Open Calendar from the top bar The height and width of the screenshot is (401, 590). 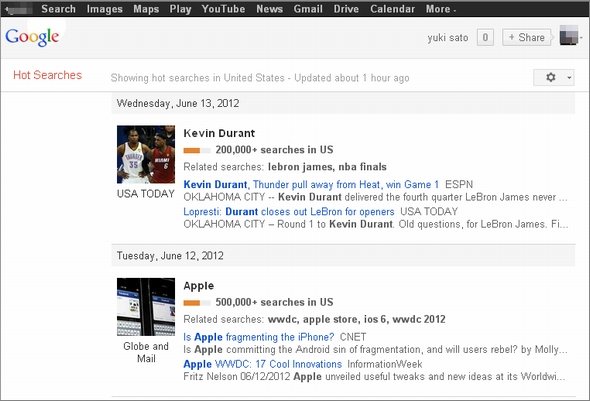pyautogui.click(x=392, y=9)
